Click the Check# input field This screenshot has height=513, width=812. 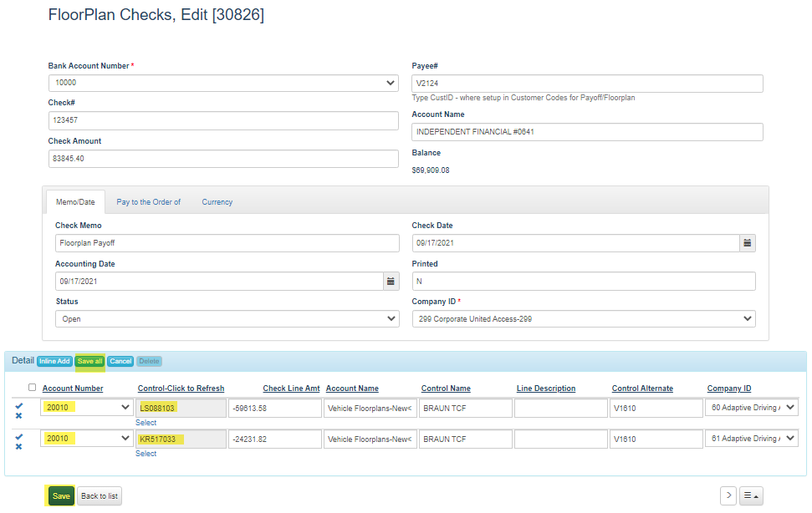(x=223, y=120)
